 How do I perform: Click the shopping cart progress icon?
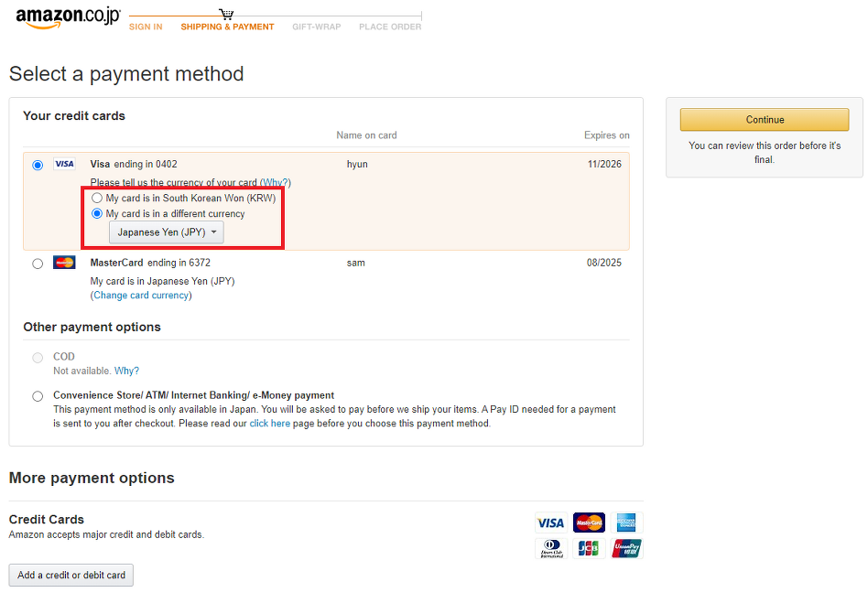point(226,14)
